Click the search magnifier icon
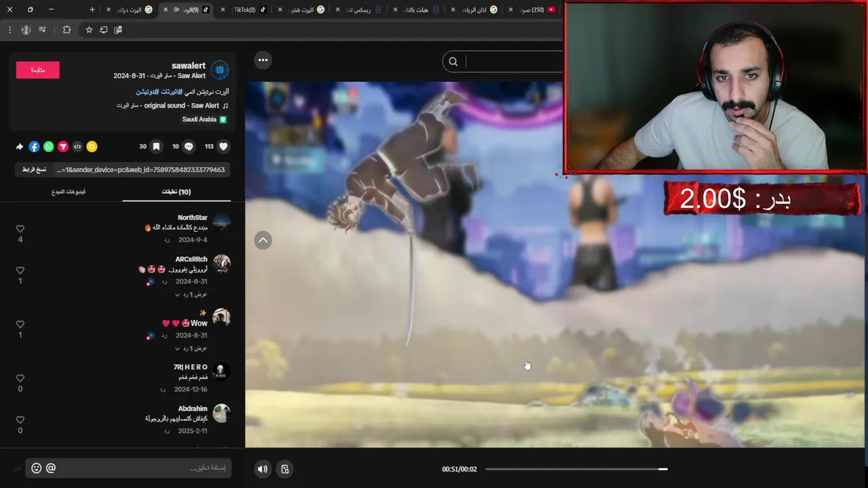 coord(453,62)
